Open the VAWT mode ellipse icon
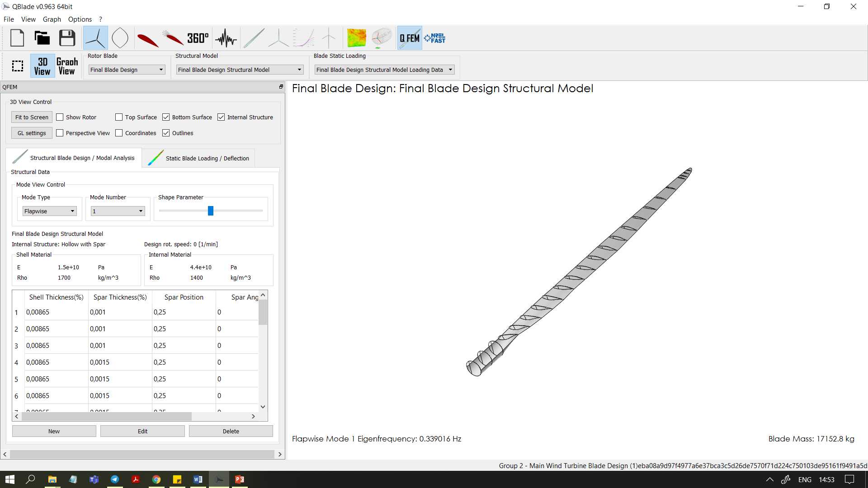 click(x=120, y=38)
